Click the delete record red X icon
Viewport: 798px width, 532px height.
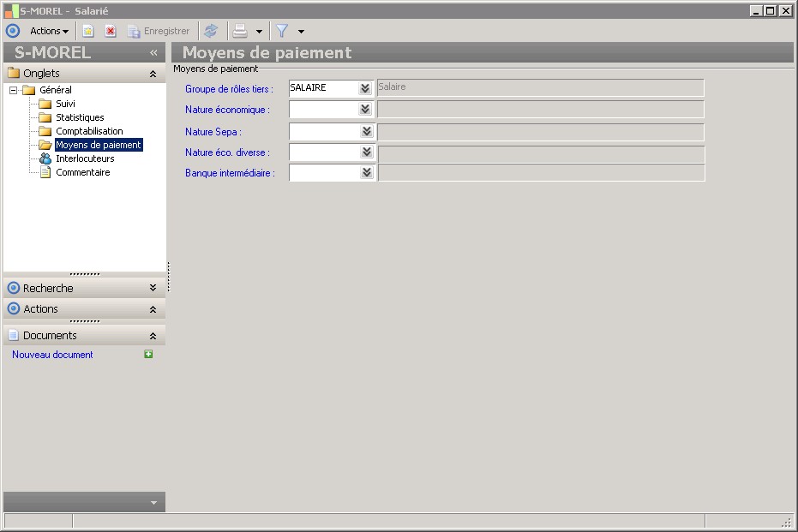click(x=110, y=31)
